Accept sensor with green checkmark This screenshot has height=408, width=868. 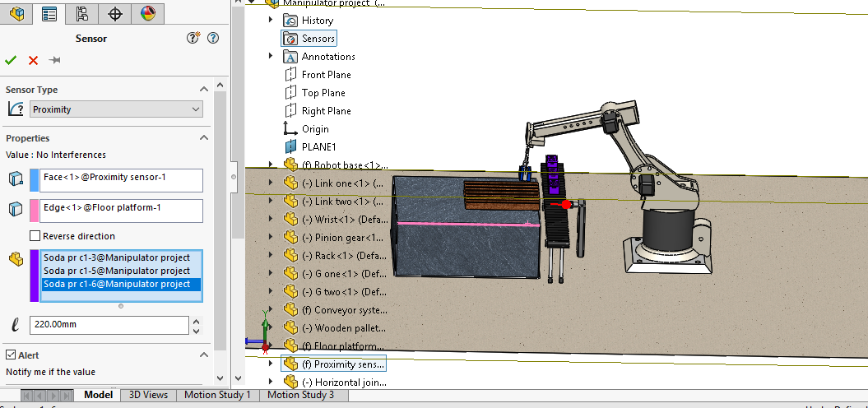[x=11, y=60]
